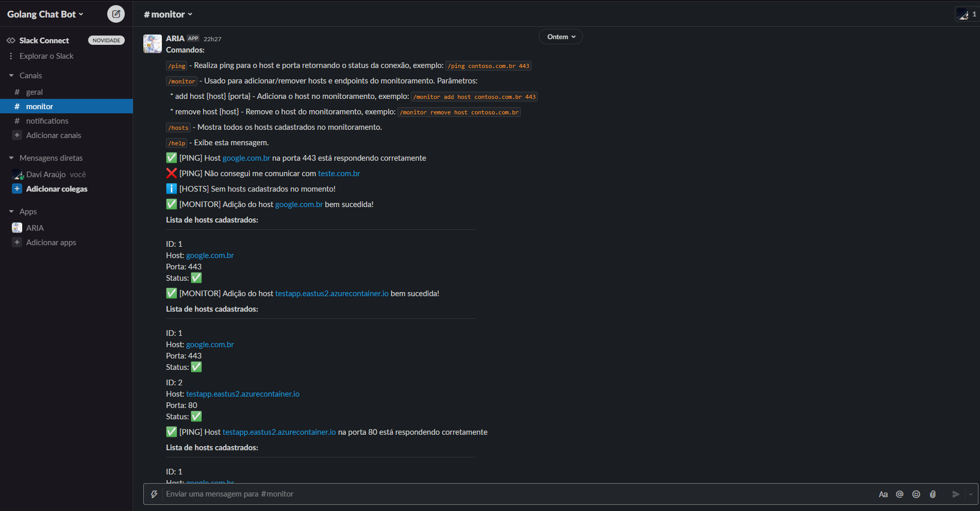The width and height of the screenshot is (980, 511).
Task: Open the ARIA app from the sidebar
Action: [x=34, y=228]
